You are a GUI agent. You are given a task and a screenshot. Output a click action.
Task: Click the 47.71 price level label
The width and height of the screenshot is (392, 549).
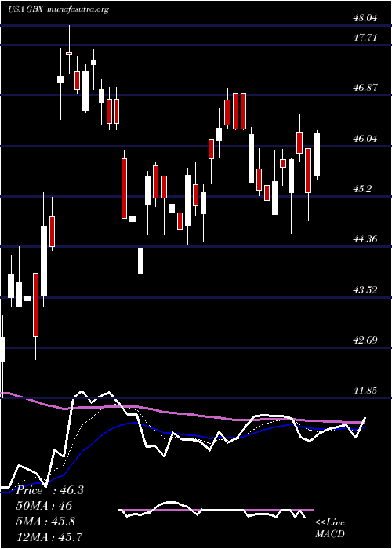(x=365, y=38)
